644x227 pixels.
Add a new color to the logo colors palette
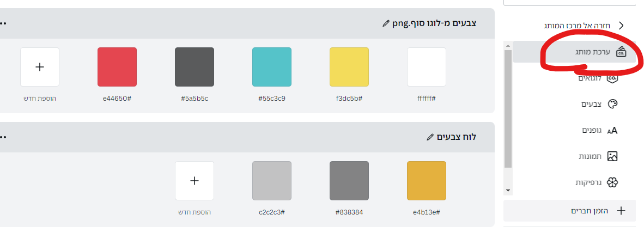tap(40, 67)
